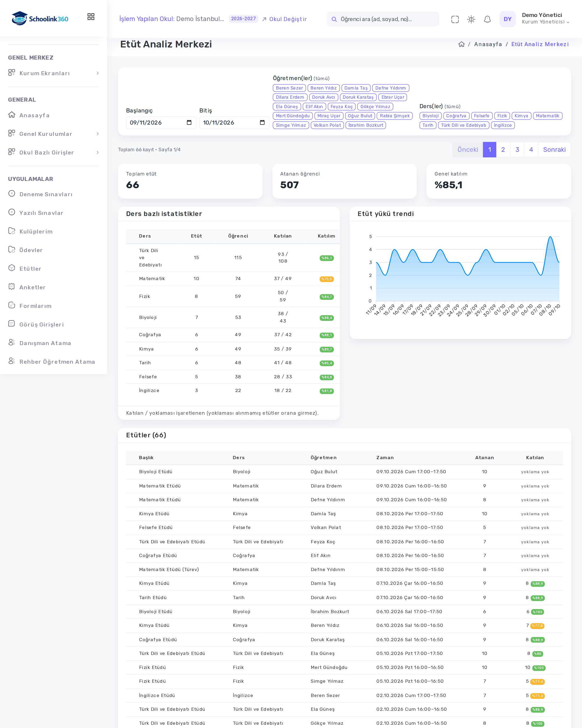The image size is (582, 728).
Task: Toggle the Beren Sezer teacher filter
Action: point(289,88)
